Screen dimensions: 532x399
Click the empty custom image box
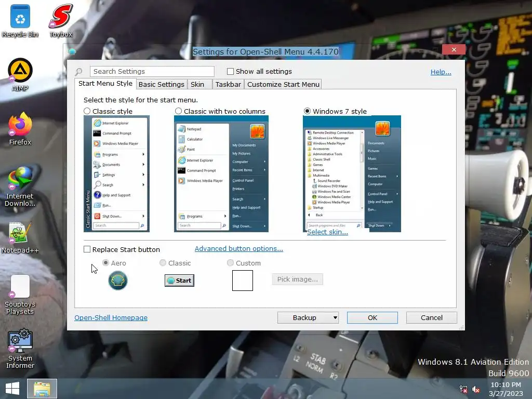click(243, 281)
